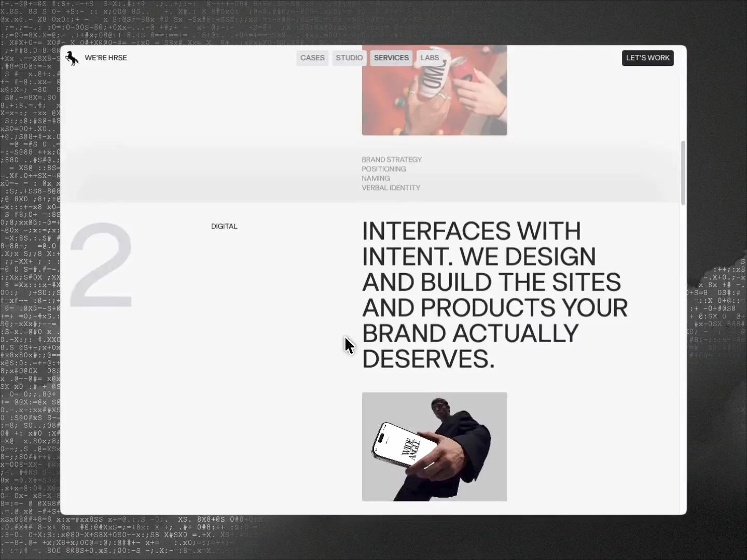The image size is (747, 560).
Task: Switch to the LABS nav tab
Action: click(x=430, y=58)
